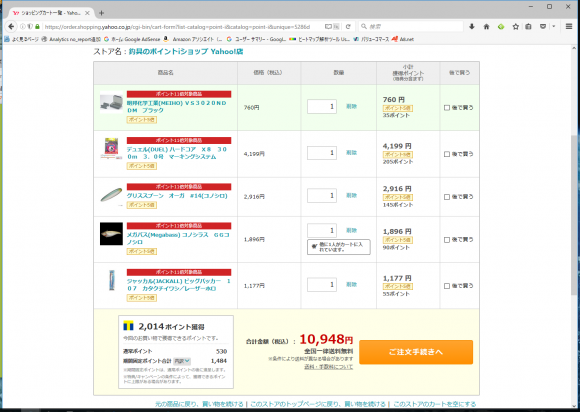Delete the Megabass item from cart
This screenshot has height=412, width=580.
click(x=351, y=230)
